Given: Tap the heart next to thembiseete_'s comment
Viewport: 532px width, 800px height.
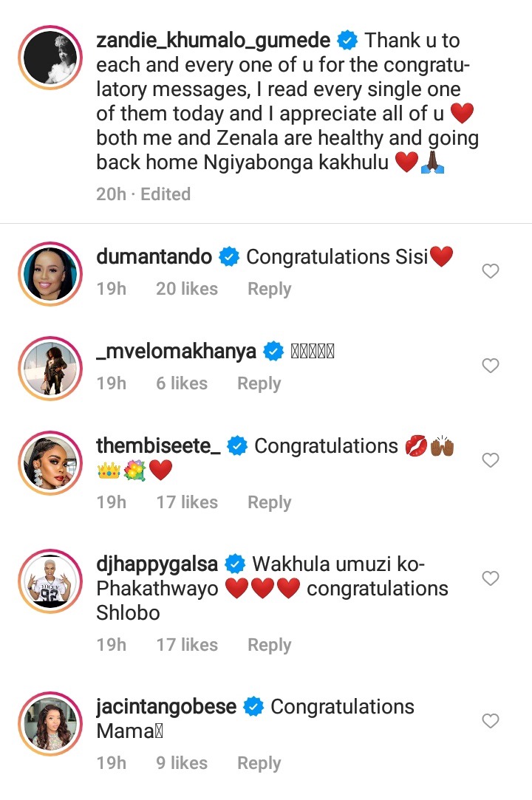Looking at the screenshot, I should pyautogui.click(x=490, y=460).
